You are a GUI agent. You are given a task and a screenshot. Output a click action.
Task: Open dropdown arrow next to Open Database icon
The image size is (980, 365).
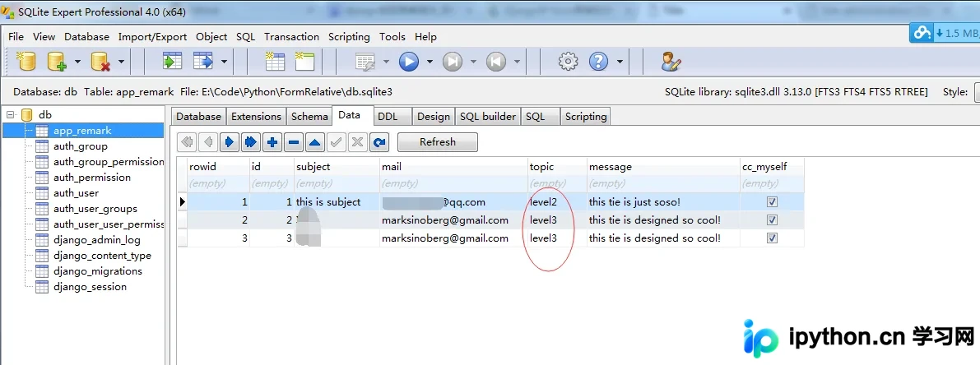[x=77, y=61]
